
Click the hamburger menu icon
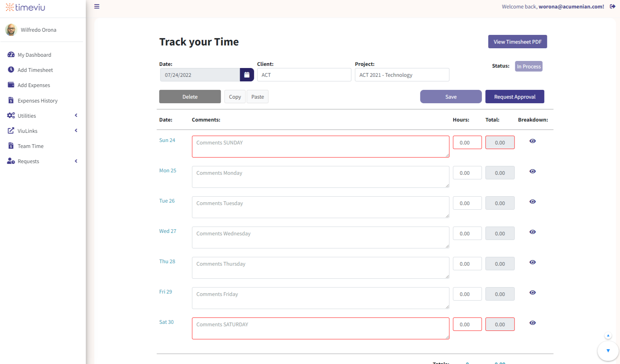(97, 7)
